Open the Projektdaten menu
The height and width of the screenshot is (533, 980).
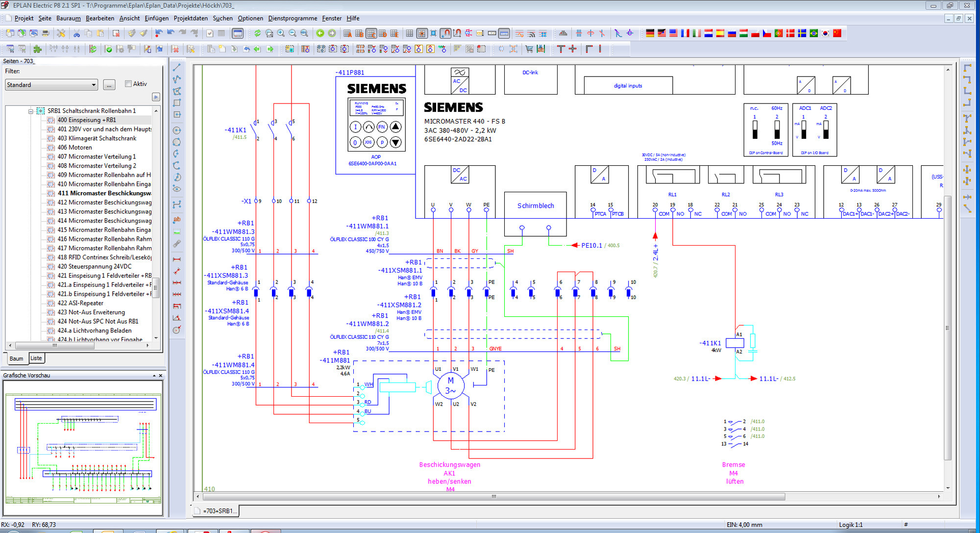pos(191,18)
